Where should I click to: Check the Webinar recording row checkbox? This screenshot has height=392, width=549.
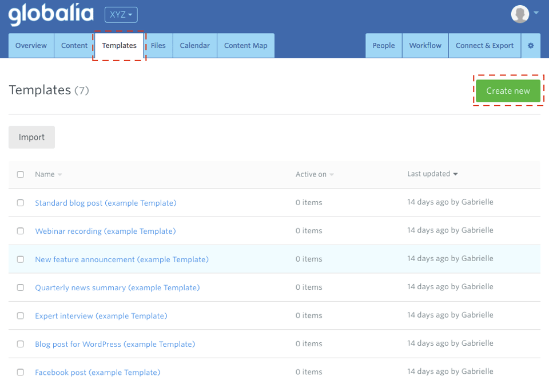click(x=21, y=231)
